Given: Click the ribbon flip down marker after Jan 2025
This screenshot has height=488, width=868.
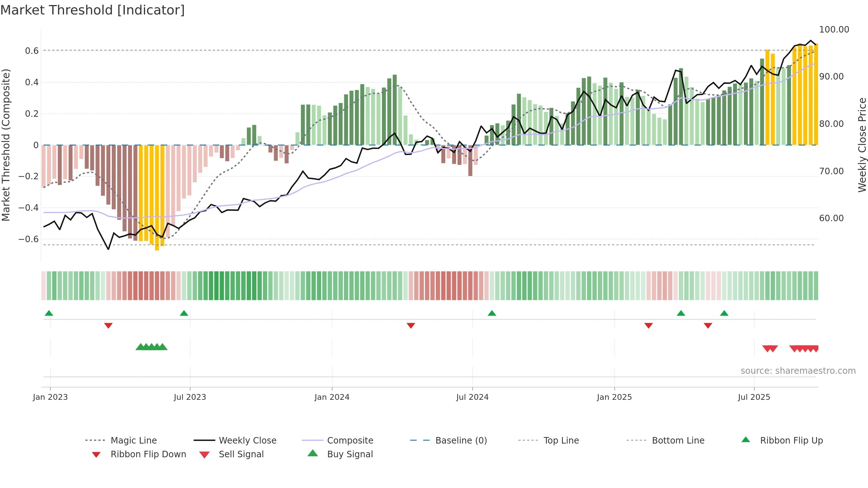Looking at the screenshot, I should pos(648,326).
